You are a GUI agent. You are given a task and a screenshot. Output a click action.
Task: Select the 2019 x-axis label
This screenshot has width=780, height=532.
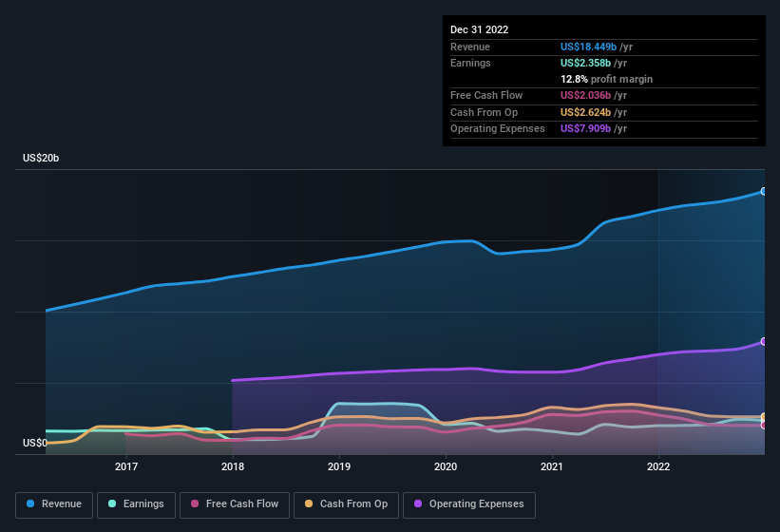click(339, 466)
